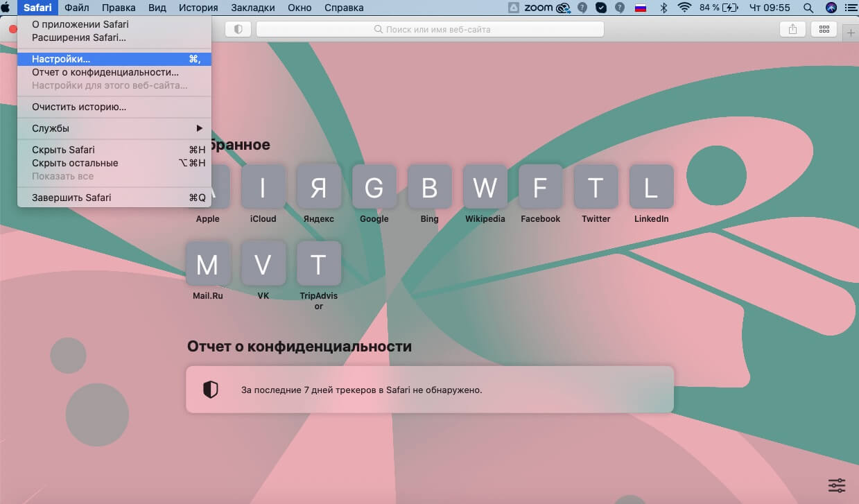Open Spotlight search magnifier in menu bar
859x504 pixels.
tap(808, 8)
